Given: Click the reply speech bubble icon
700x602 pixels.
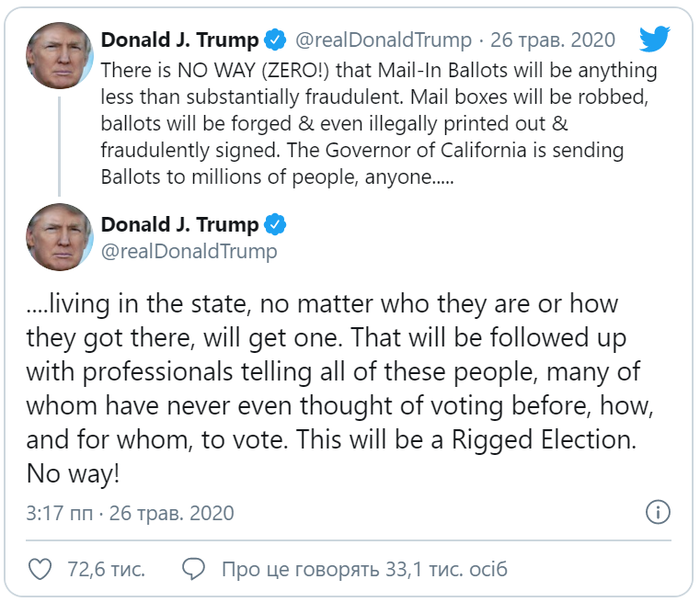Looking at the screenshot, I should pos(193,569).
